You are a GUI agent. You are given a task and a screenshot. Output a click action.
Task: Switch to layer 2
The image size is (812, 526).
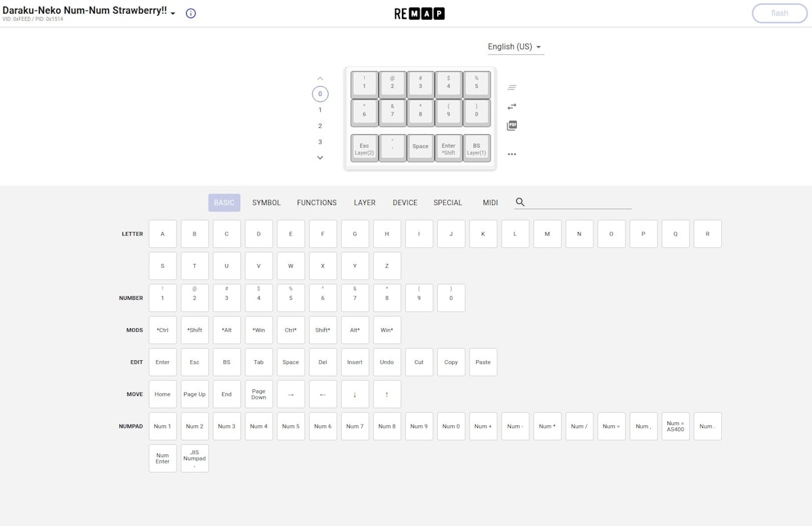(320, 126)
